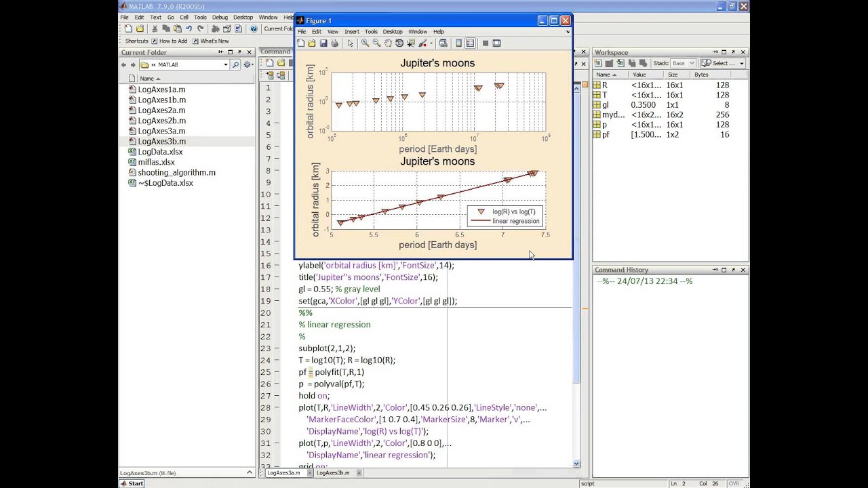Activate the Zoom In tool in Figure 1
Screen dimensions: 868x488
(365, 43)
